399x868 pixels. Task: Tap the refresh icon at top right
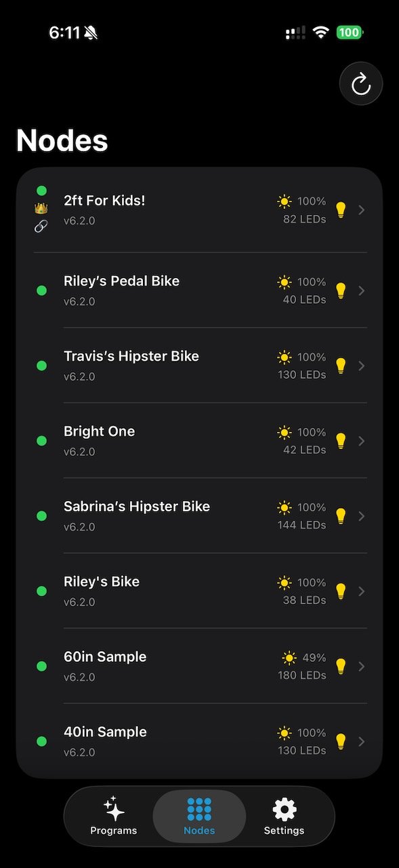pos(360,83)
